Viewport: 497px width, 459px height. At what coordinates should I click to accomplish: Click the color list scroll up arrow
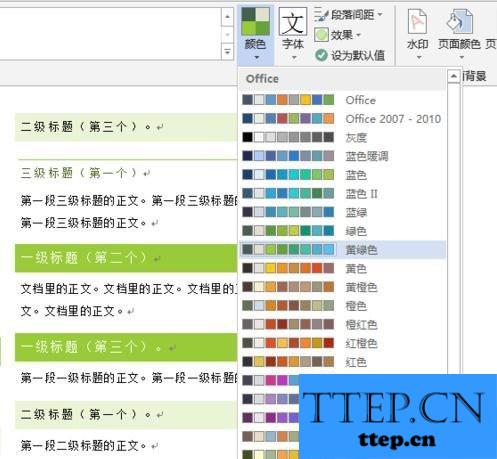point(453,77)
